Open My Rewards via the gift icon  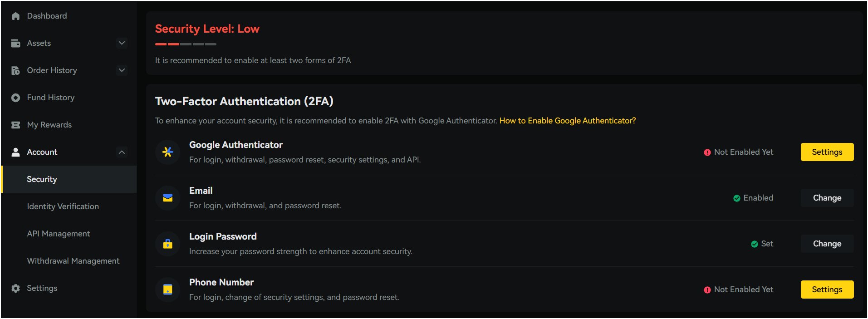(x=15, y=124)
